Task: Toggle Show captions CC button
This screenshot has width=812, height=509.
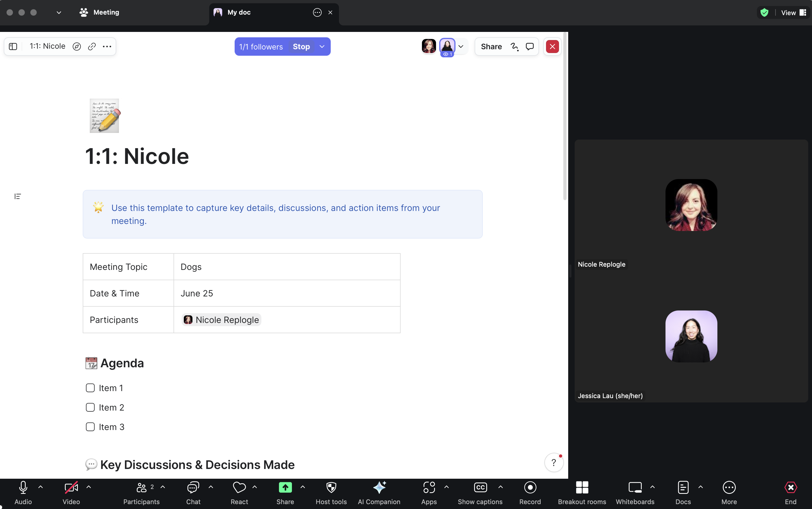Action: [x=480, y=493]
